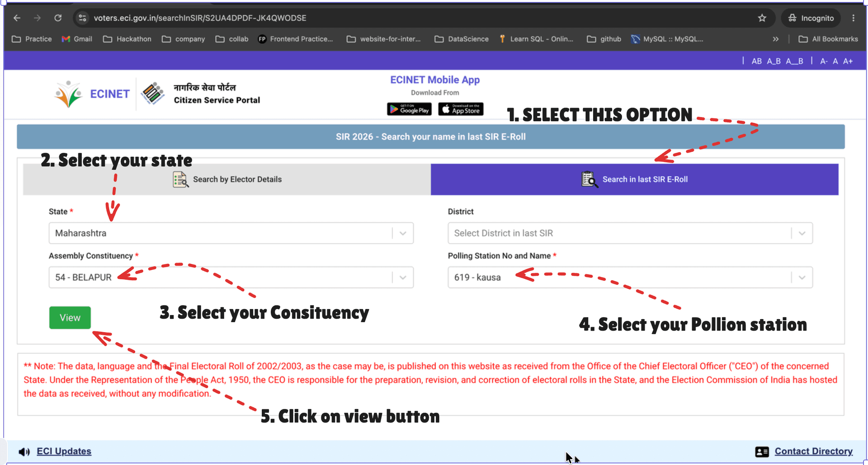The image size is (868, 465).
Task: Select AB text spacing option
Action: [x=756, y=61]
